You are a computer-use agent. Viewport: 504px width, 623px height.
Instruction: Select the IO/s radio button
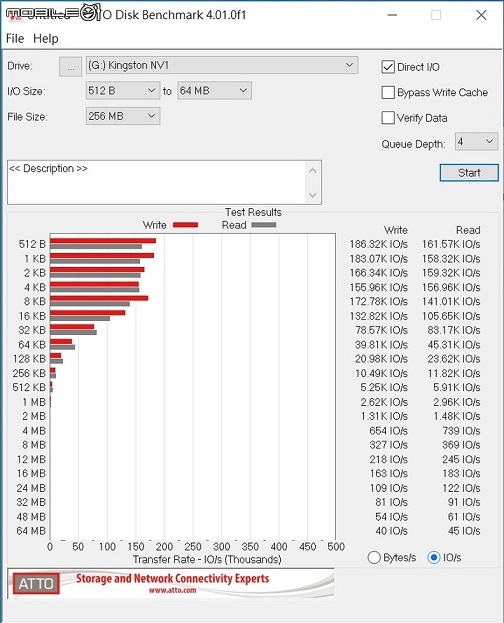(x=434, y=557)
